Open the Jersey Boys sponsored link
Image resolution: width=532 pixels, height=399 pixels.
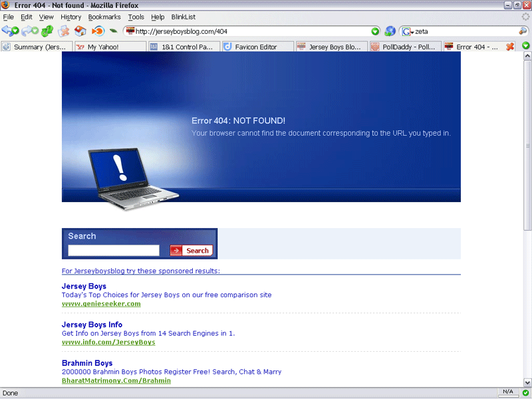(84, 286)
